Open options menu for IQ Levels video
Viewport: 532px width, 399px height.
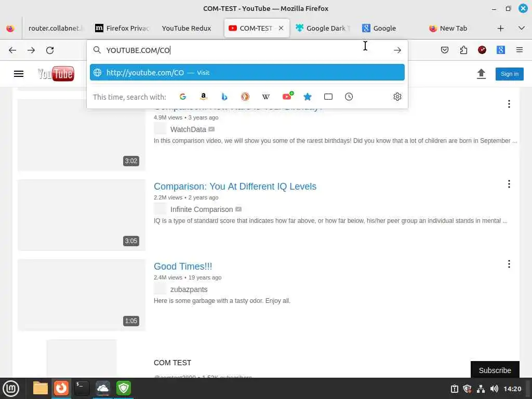509,184
